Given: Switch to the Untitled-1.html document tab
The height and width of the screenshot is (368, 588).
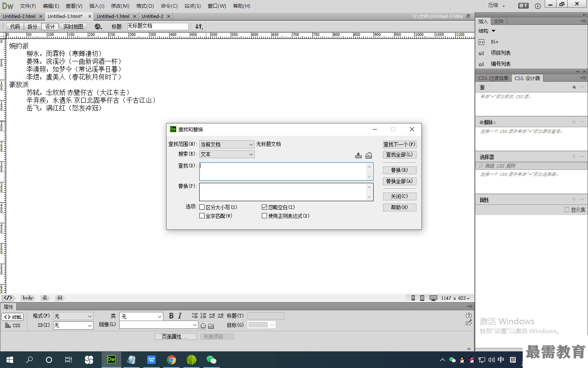Looking at the screenshot, I should pyautogui.click(x=113, y=16).
